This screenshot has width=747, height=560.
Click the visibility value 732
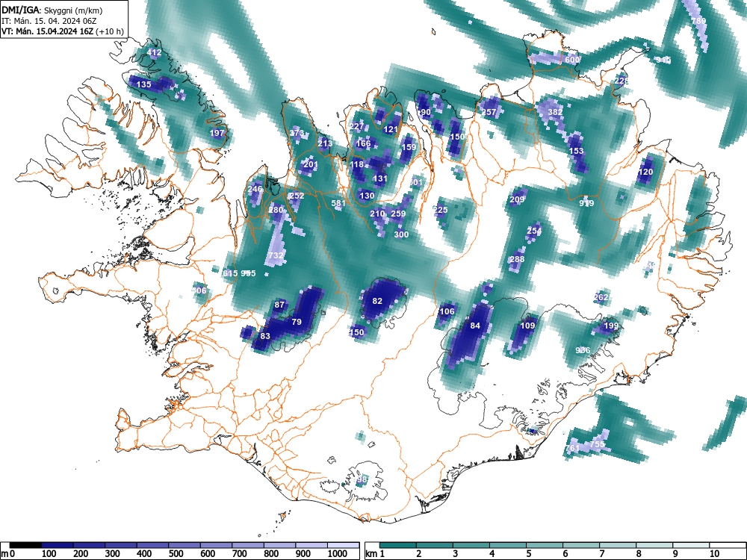point(276,255)
